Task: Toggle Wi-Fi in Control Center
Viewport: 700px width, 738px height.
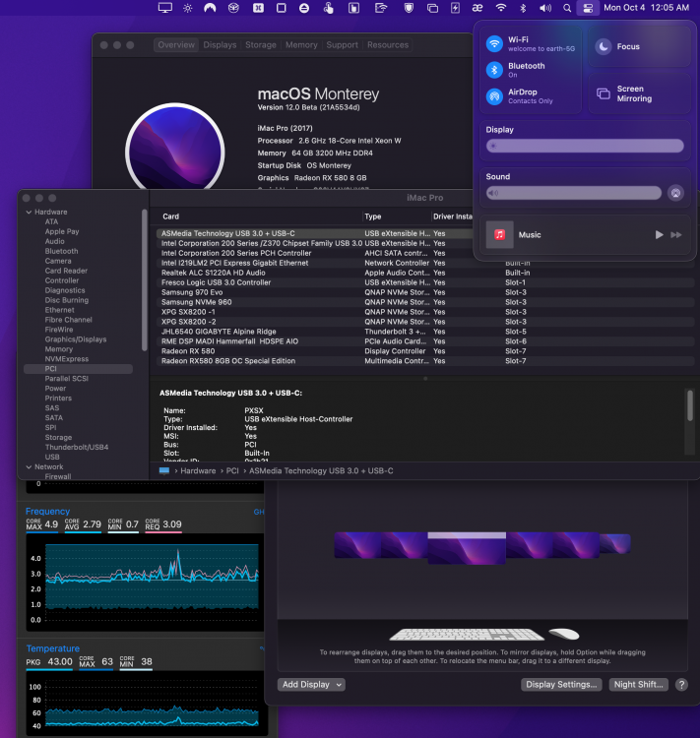Action: (494, 43)
